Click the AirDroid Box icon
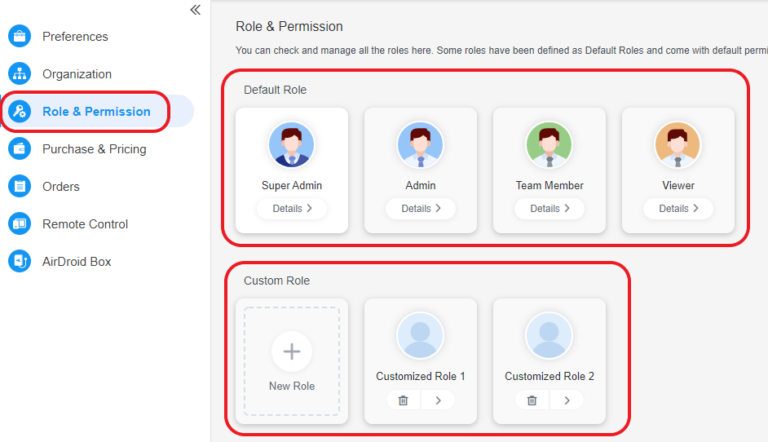Image resolution: width=768 pixels, height=442 pixels. pos(20,261)
